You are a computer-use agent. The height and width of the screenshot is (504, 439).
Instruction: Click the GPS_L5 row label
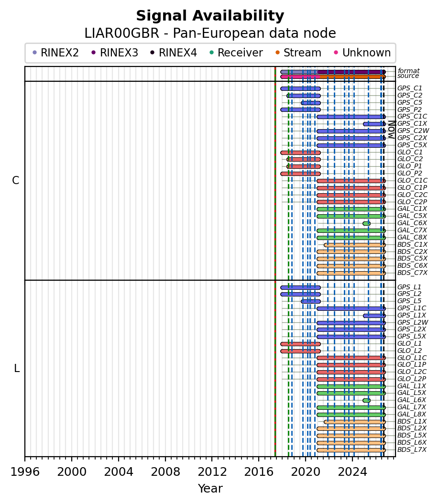[409, 301]
